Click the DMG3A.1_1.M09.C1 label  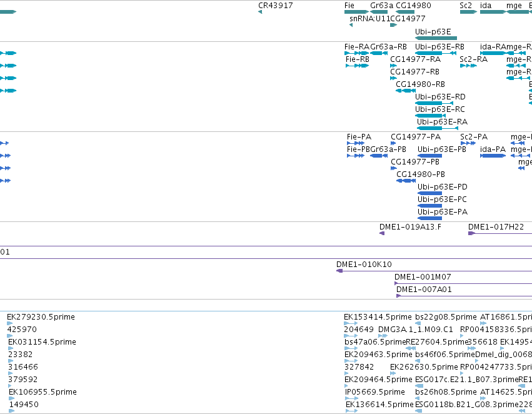[415, 330]
